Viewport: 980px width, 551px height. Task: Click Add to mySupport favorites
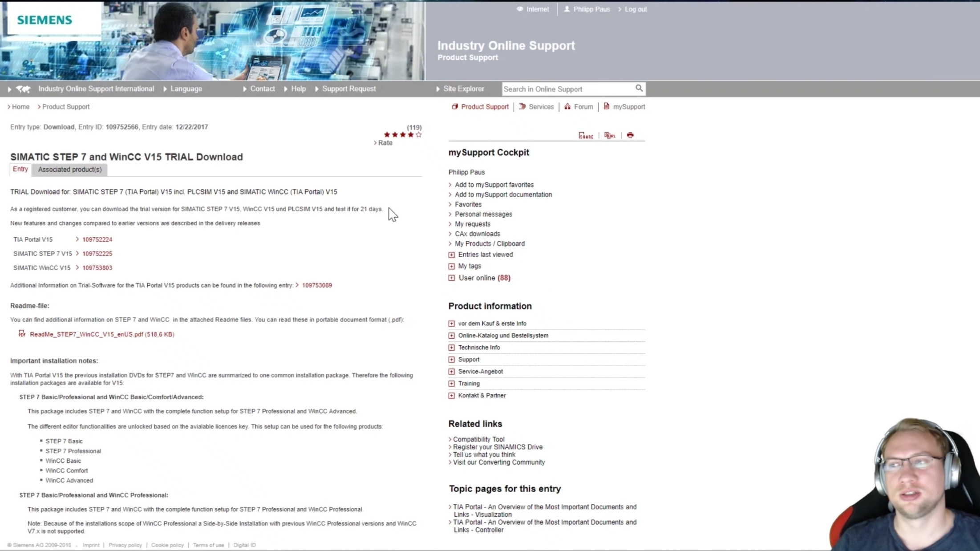(x=494, y=185)
